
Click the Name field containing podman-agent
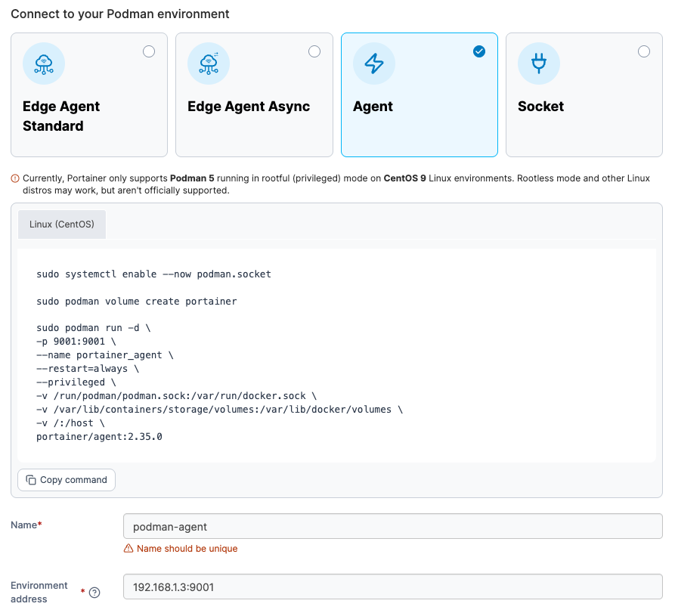(392, 526)
